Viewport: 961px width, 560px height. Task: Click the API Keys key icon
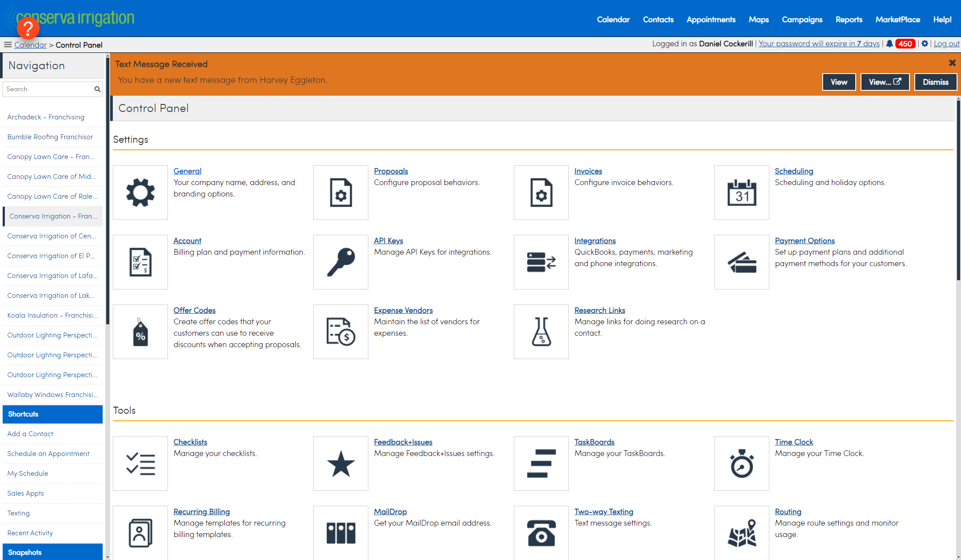(x=341, y=262)
